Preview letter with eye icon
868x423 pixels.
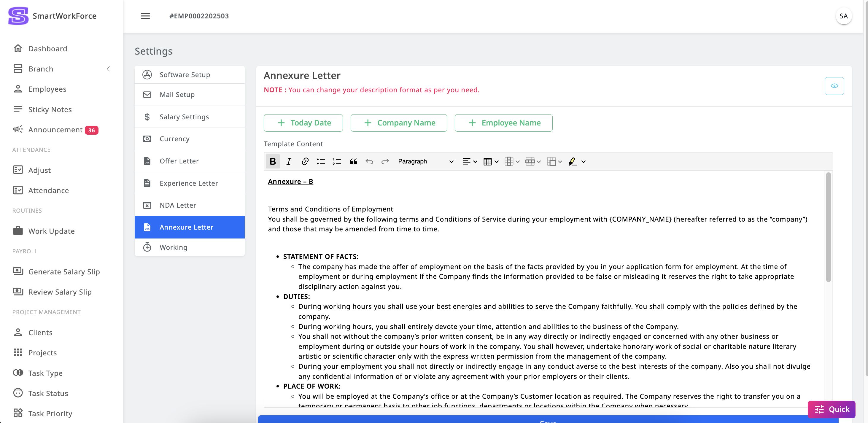tap(834, 86)
